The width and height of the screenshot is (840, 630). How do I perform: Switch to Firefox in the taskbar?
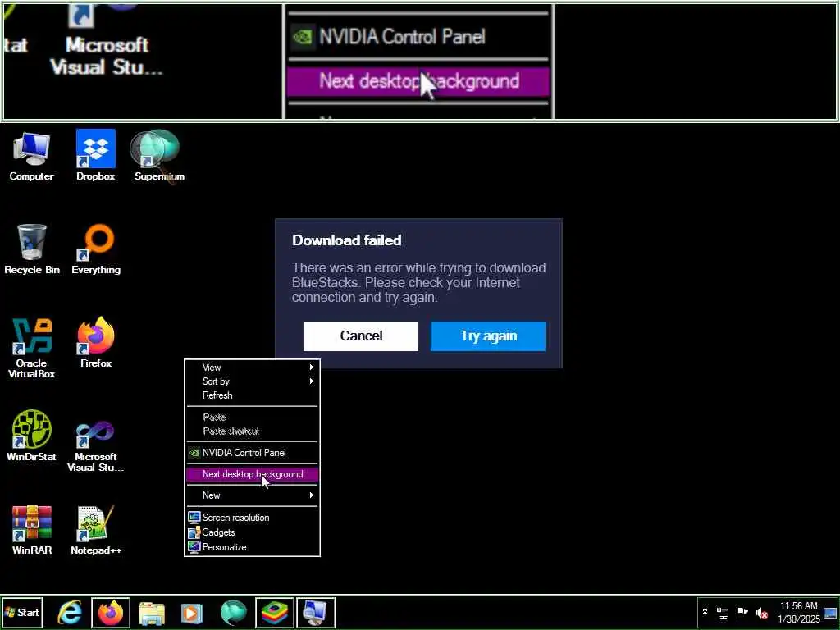point(111,613)
